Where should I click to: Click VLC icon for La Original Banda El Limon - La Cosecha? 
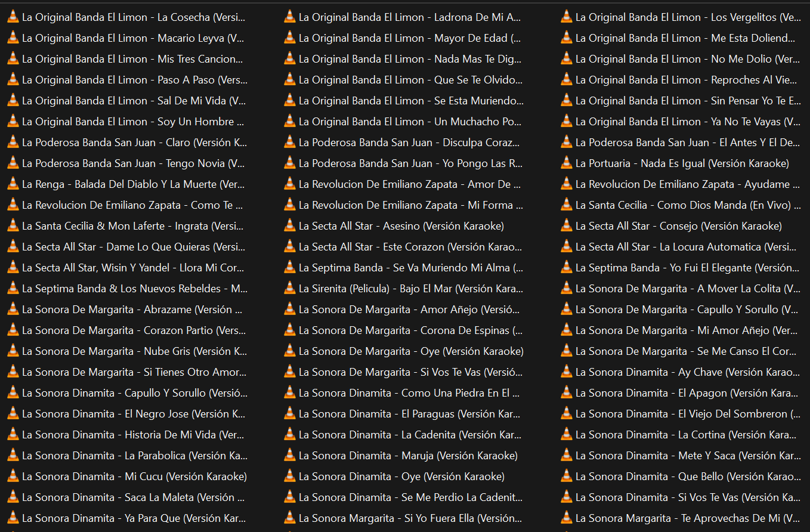coord(13,17)
